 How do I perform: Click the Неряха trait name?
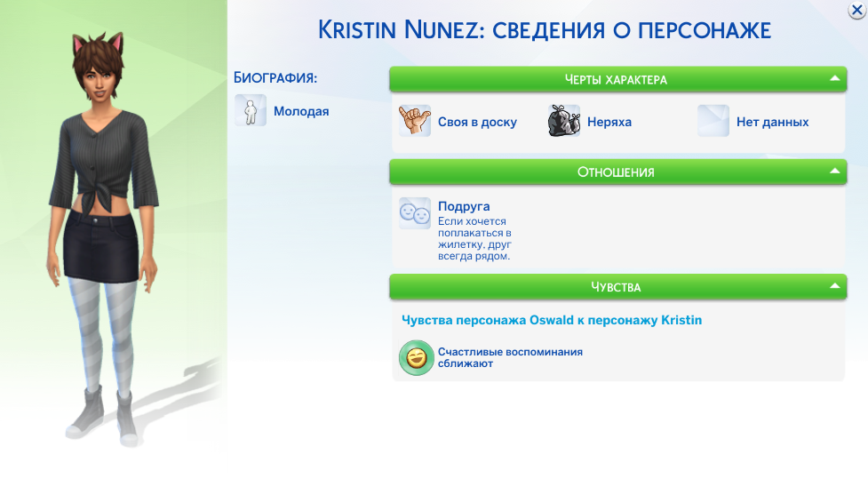[x=609, y=122]
